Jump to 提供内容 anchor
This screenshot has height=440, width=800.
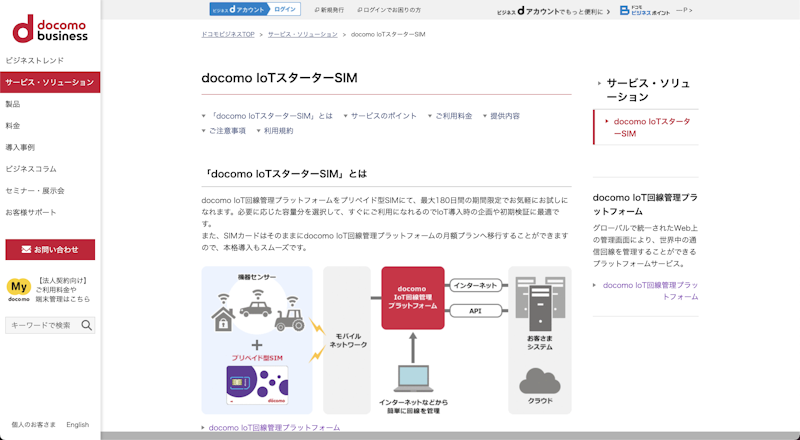point(502,116)
